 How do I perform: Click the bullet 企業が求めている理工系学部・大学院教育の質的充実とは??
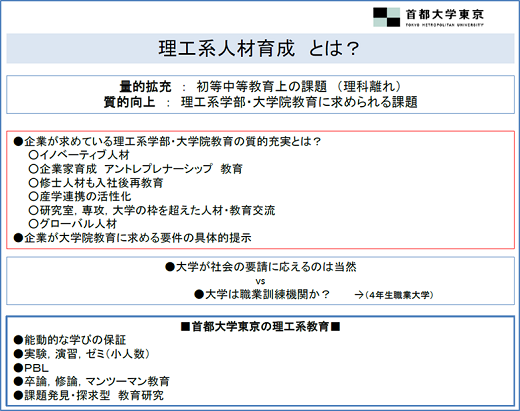tap(167, 141)
